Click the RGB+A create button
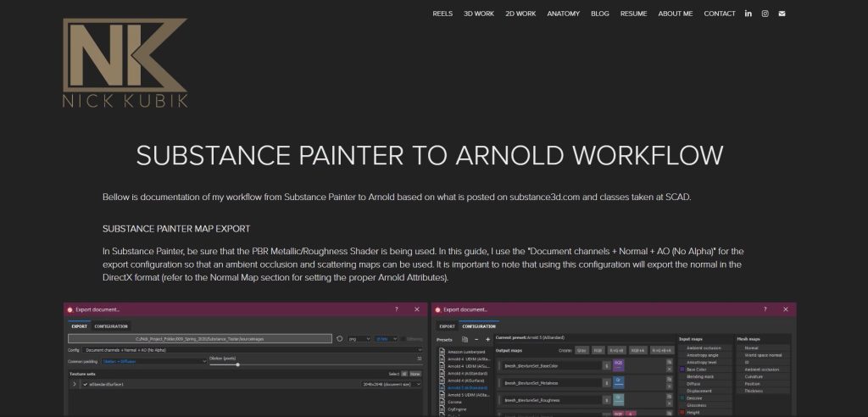Screen dimensions: 868x417 pyautogui.click(x=638, y=351)
